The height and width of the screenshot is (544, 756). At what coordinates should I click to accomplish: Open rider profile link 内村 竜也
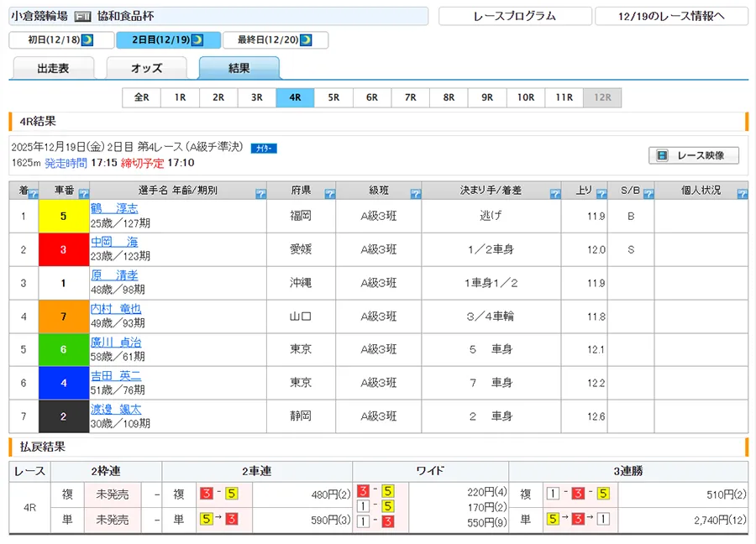point(116,309)
